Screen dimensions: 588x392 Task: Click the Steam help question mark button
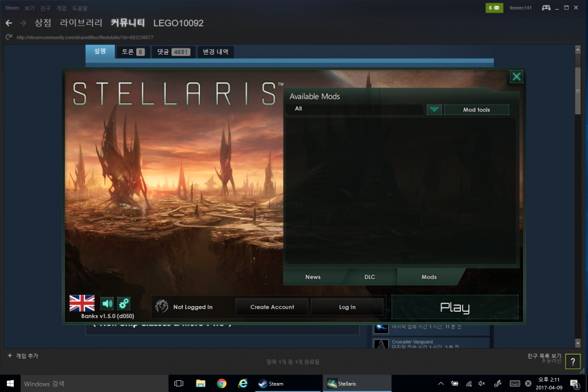[x=573, y=362]
